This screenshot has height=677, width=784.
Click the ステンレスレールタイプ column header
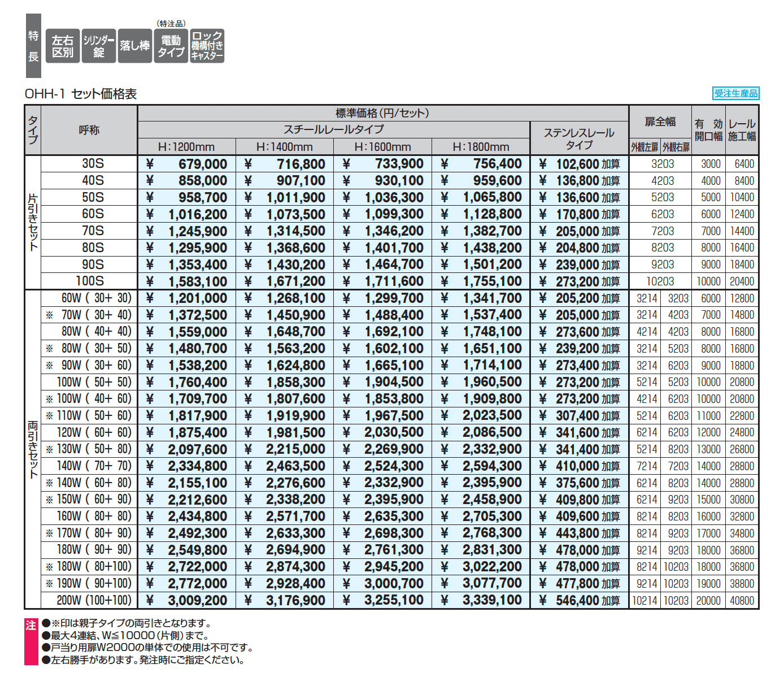click(579, 138)
